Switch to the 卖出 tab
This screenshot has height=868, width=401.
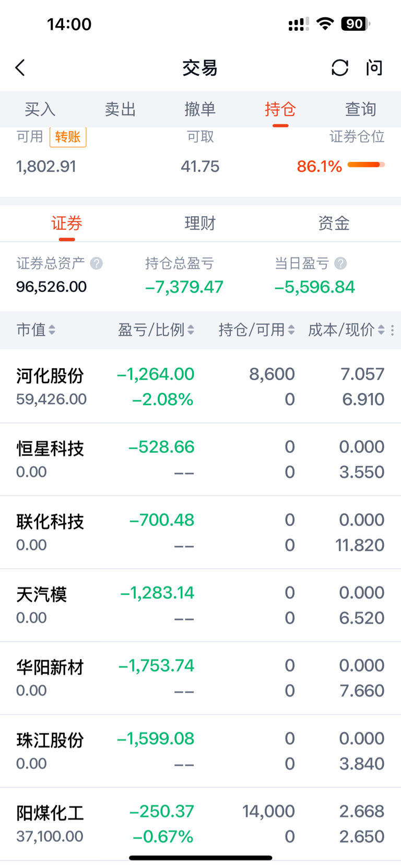coord(120,109)
